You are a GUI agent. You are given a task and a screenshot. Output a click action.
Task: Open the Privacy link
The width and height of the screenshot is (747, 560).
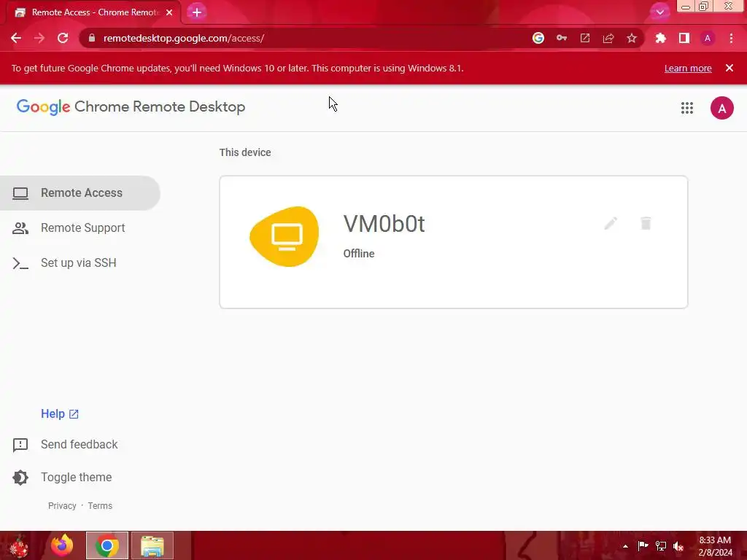tap(62, 506)
